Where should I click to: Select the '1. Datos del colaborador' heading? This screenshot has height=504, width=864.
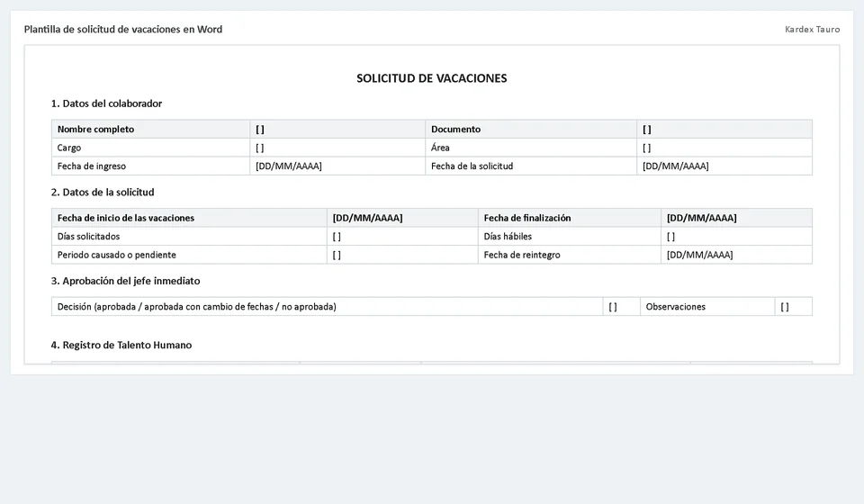pos(106,103)
